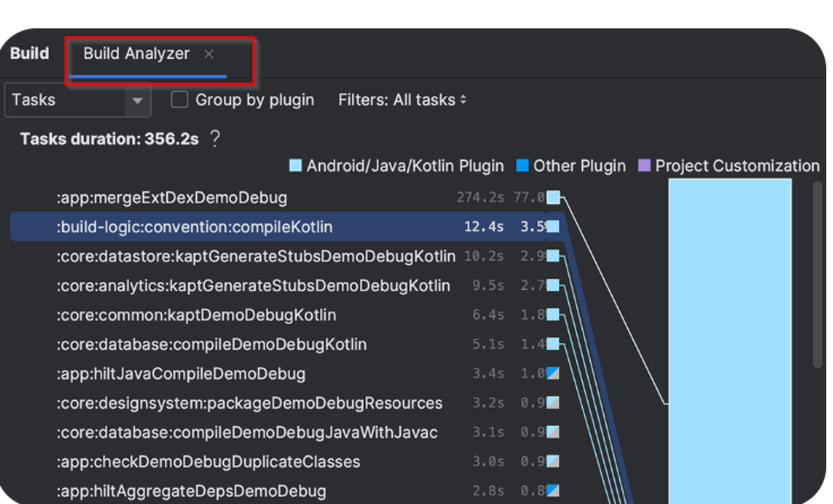Click the plugin icon for core:datastore kaptGenerateStubs
833x504 pixels.
coord(553,256)
